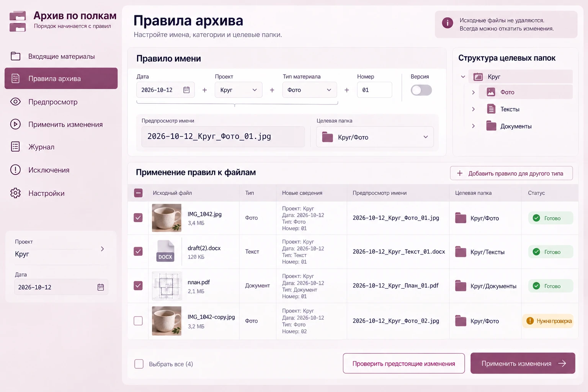Open the Целевая папка Круг/Фото dropdown

375,137
